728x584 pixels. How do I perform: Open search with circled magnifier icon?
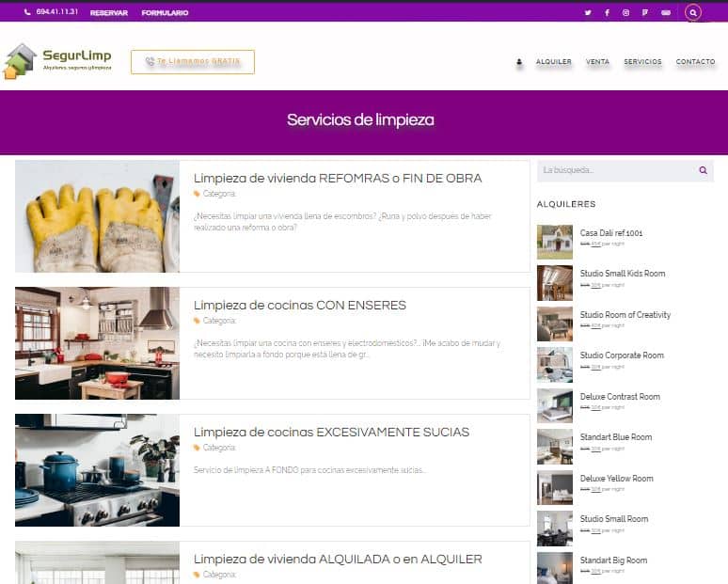693,13
